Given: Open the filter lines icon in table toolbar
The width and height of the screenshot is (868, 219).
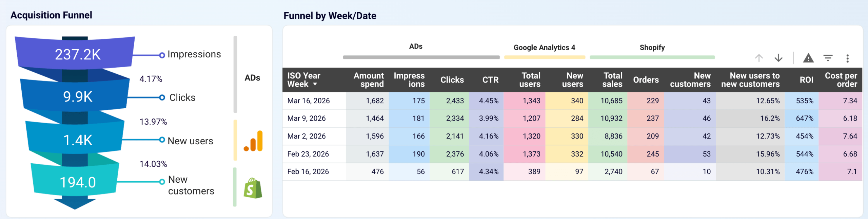Looking at the screenshot, I should tap(828, 58).
